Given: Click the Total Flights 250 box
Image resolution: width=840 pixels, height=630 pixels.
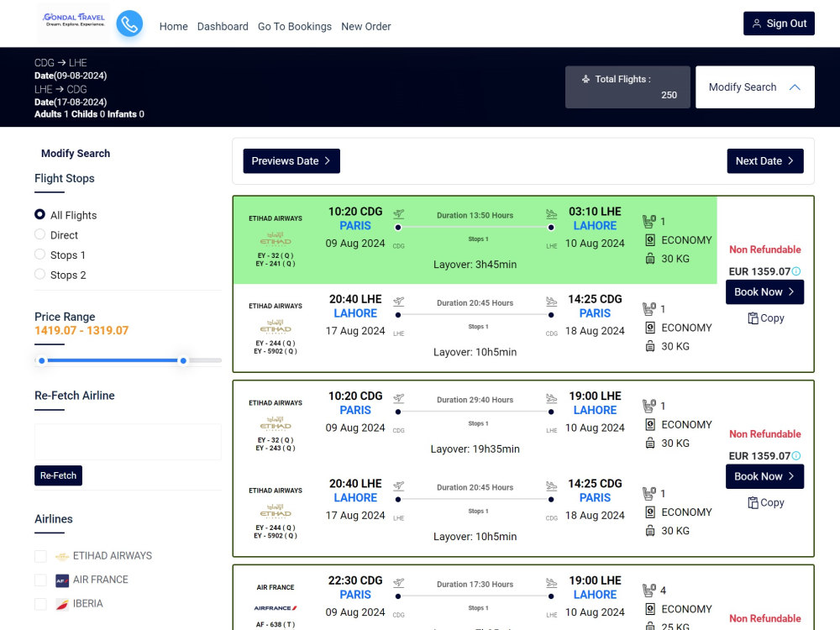Looking at the screenshot, I should click(627, 87).
